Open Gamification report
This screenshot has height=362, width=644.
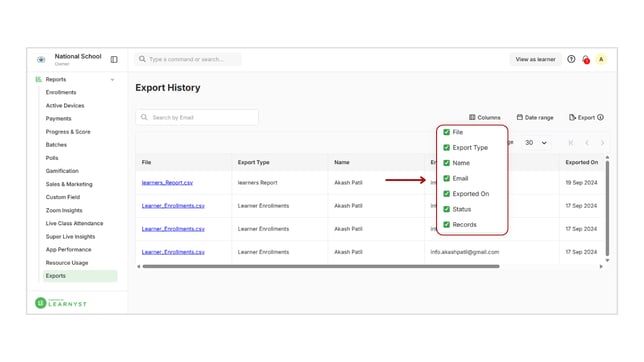62,171
